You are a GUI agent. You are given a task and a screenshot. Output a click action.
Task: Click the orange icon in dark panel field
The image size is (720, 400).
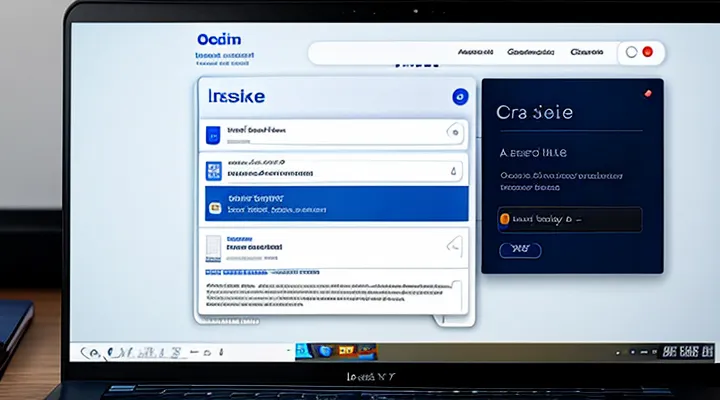(x=504, y=218)
